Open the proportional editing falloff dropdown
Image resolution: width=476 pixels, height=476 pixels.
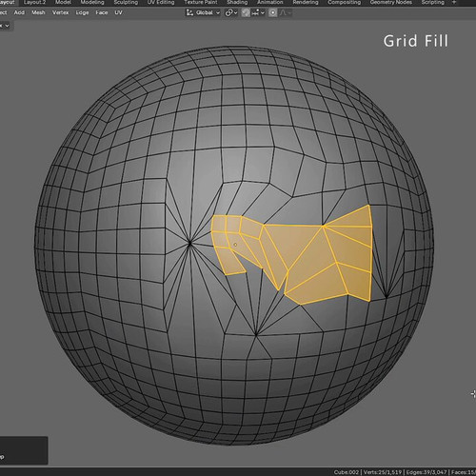[286, 12]
